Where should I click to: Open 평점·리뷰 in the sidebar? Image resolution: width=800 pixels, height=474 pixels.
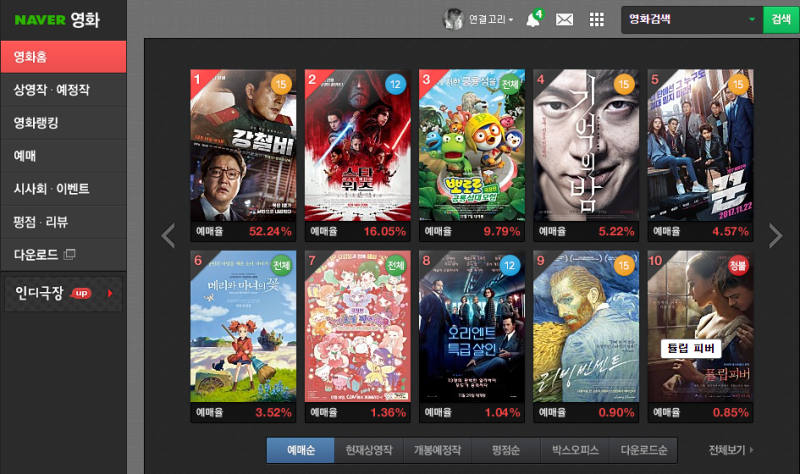point(63,222)
